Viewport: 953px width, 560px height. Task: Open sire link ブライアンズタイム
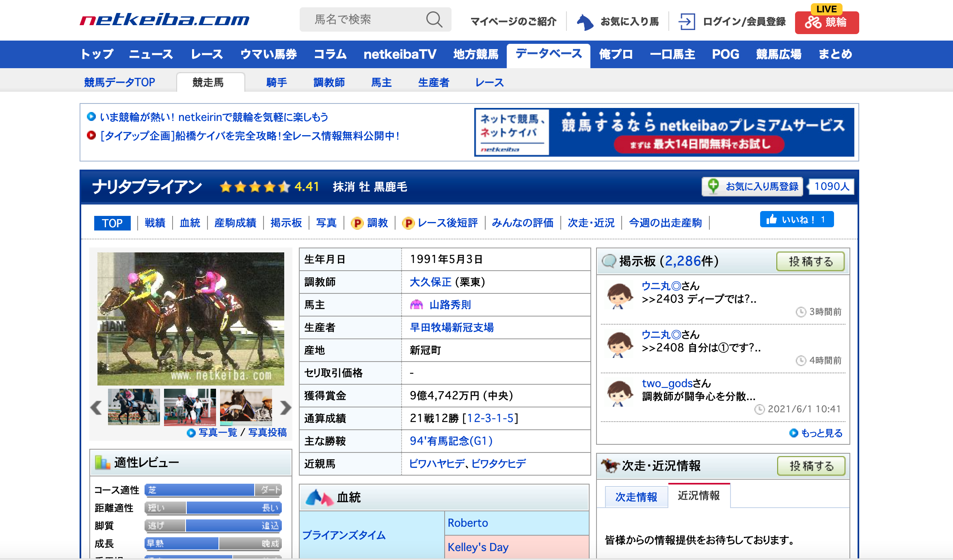click(x=344, y=535)
